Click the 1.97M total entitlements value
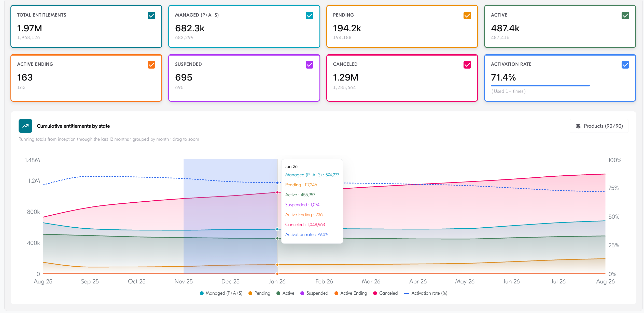Screen dimensions: 644x313 tap(30, 28)
